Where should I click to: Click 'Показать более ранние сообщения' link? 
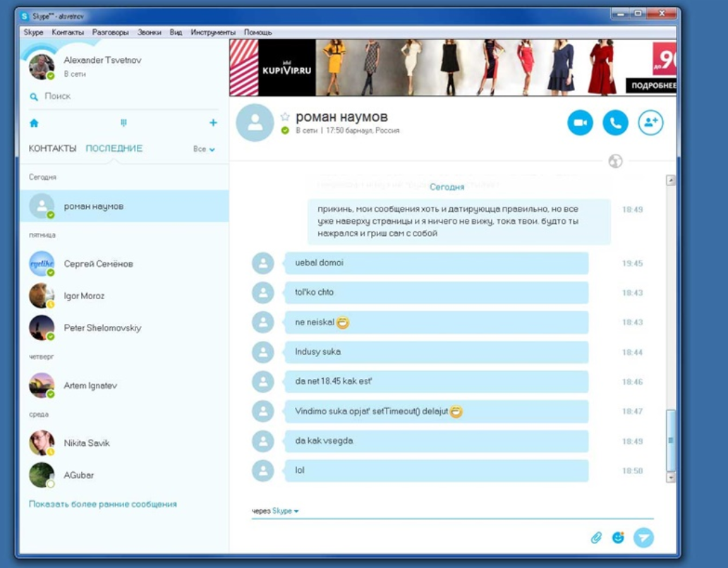102,504
